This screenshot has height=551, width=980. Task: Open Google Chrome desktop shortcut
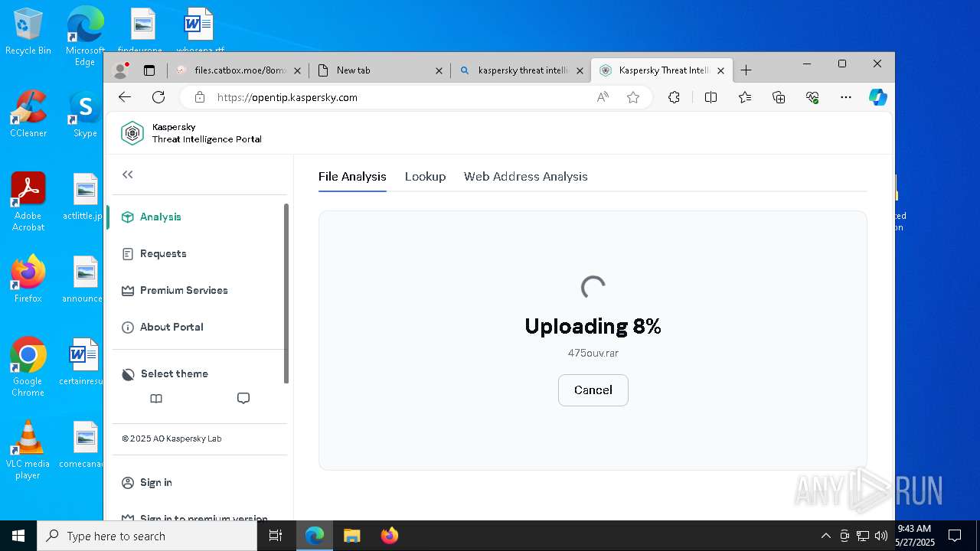tap(28, 367)
